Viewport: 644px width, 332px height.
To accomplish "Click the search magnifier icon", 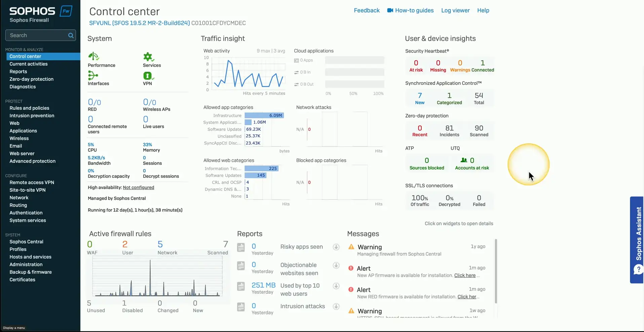I will click(71, 35).
